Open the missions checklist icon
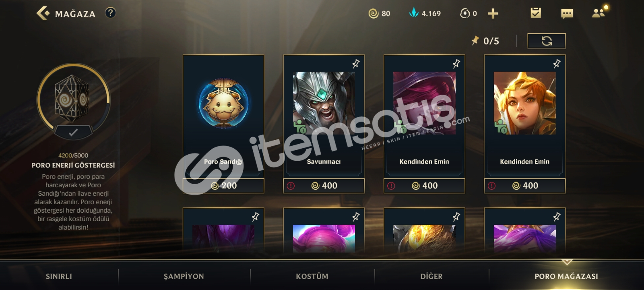 click(x=536, y=13)
